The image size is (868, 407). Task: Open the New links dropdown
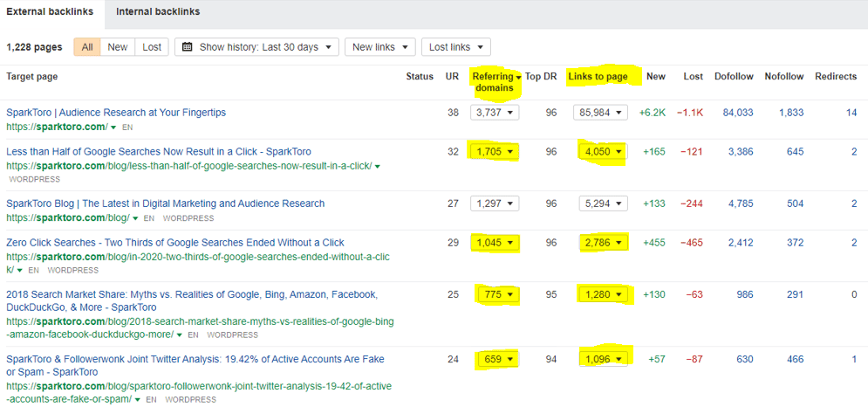(x=379, y=47)
